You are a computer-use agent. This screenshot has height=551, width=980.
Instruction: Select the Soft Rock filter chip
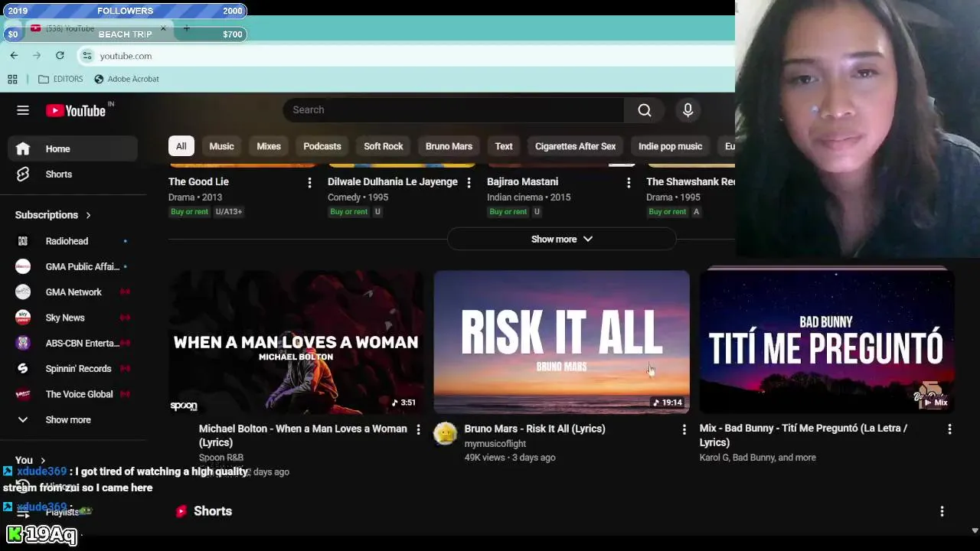tap(384, 146)
